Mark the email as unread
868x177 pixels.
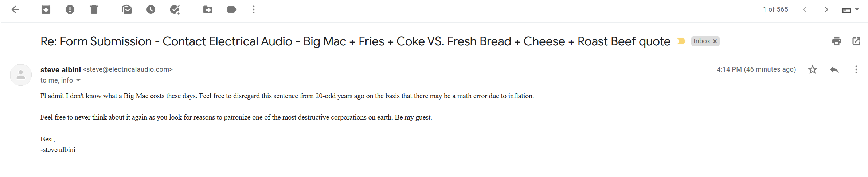point(127,9)
